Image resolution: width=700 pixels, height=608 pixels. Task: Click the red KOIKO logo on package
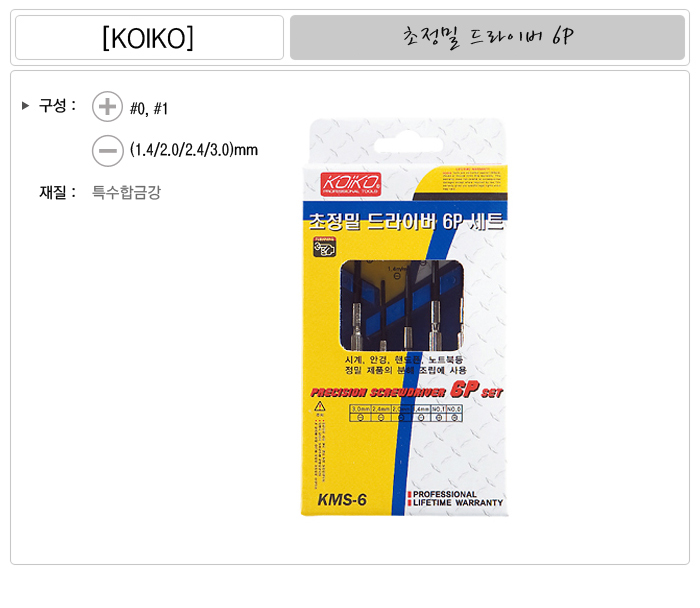point(350,184)
